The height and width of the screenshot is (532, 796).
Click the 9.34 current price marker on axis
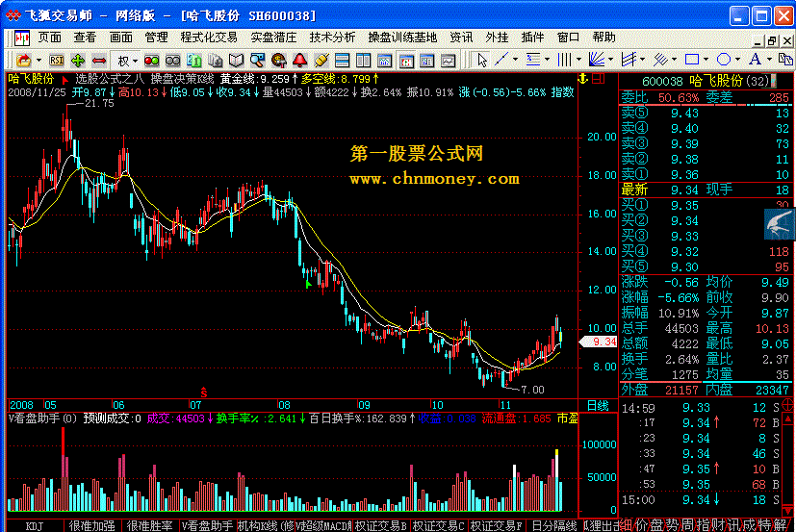pos(599,342)
